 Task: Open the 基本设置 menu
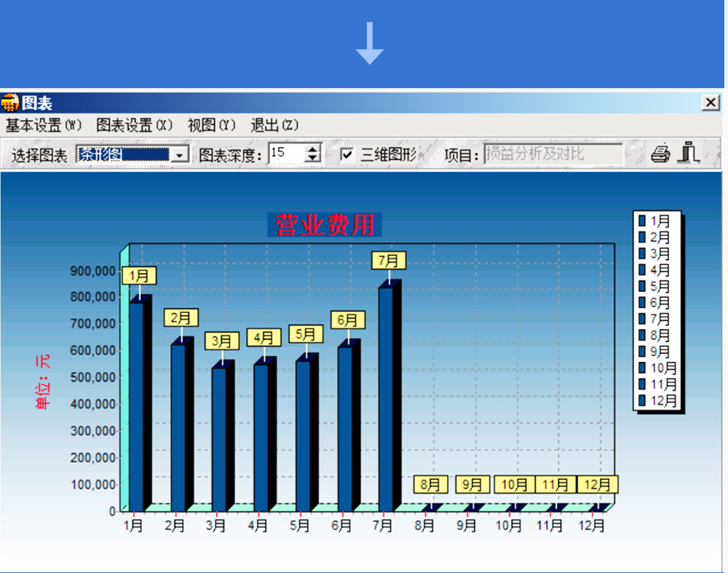coord(44,125)
